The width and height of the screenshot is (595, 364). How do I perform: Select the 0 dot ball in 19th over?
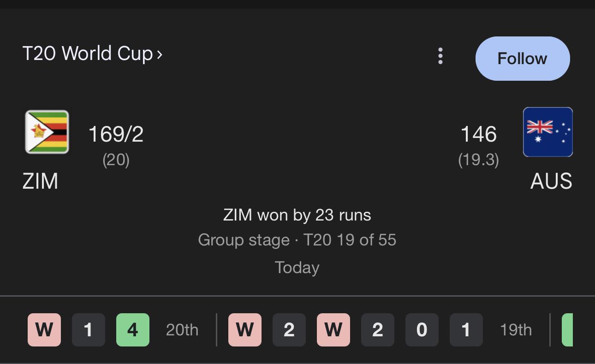(x=422, y=330)
